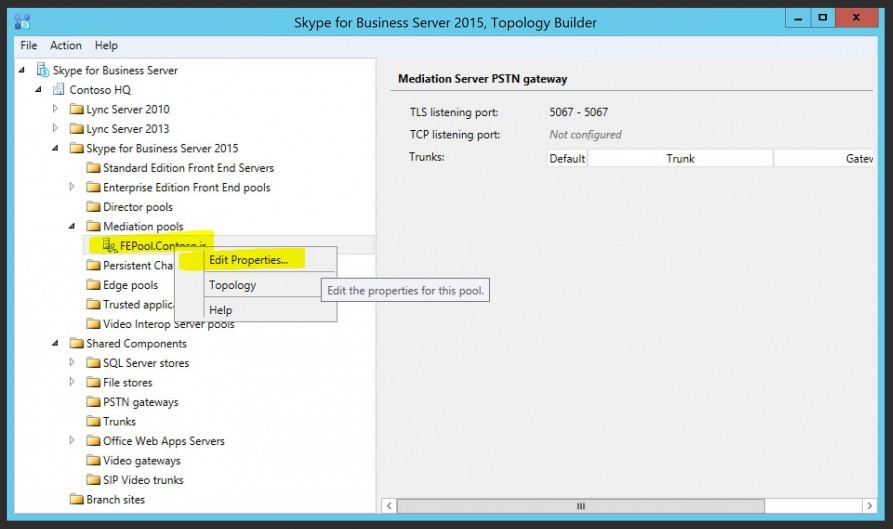The height and width of the screenshot is (529, 893).
Task: Click the Trunk column header
Action: 681,158
